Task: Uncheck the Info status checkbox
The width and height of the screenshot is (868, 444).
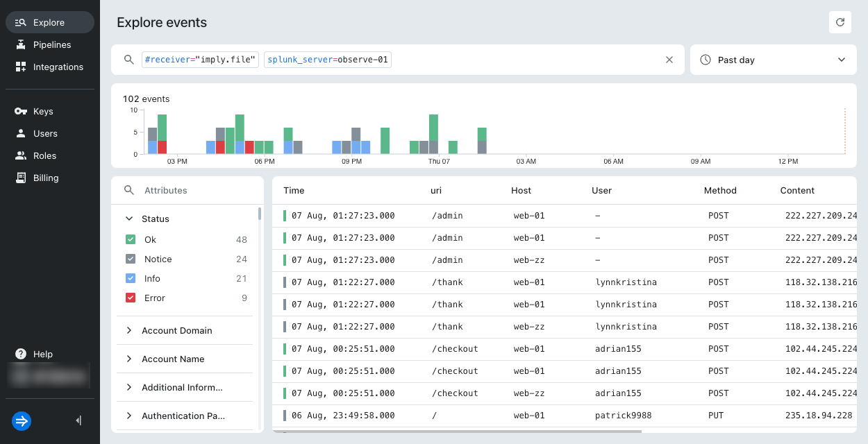Action: 131,278
